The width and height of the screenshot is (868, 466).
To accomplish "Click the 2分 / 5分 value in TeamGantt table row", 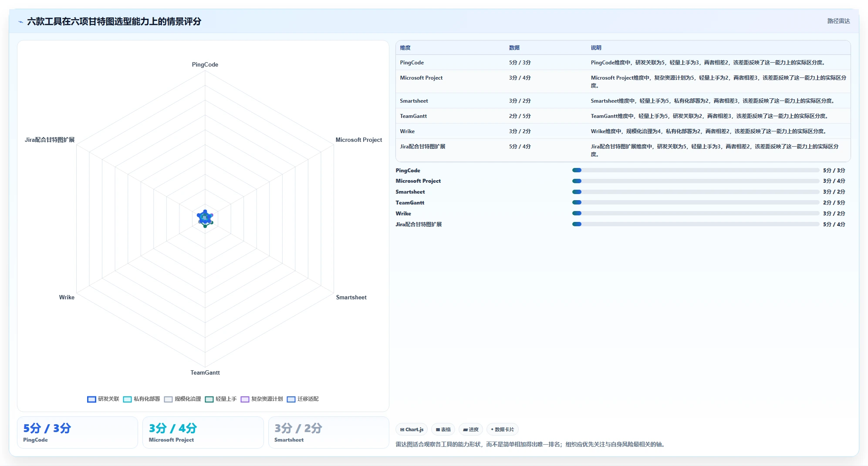I will click(x=520, y=116).
